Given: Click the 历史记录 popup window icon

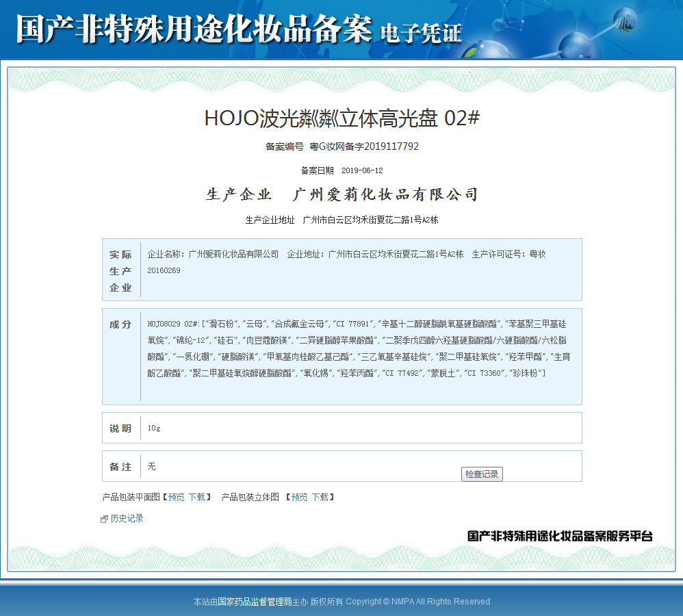Looking at the screenshot, I should pos(104,519).
